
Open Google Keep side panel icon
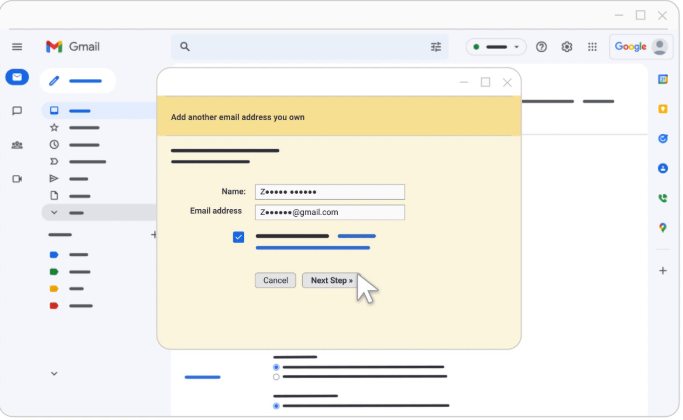point(663,108)
